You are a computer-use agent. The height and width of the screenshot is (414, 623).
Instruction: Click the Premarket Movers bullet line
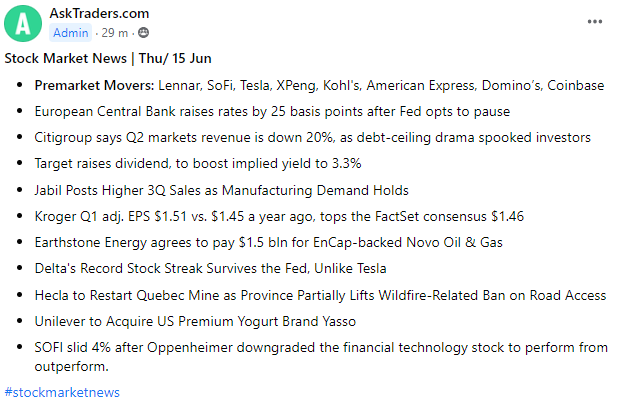319,85
